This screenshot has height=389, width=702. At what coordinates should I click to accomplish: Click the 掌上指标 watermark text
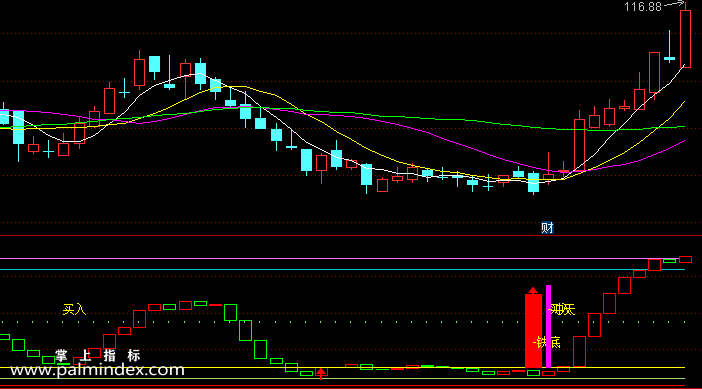pos(98,356)
